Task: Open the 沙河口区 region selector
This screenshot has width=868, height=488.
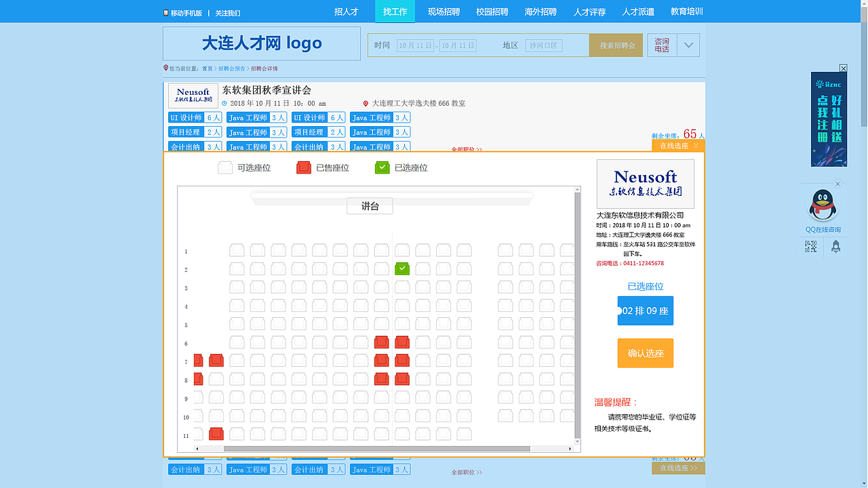Action: (x=543, y=45)
